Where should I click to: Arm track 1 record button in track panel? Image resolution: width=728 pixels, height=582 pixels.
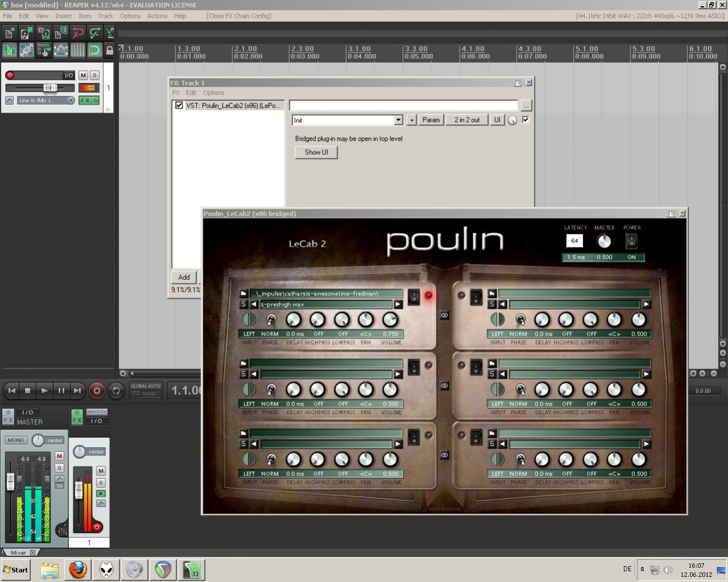(x=10, y=75)
